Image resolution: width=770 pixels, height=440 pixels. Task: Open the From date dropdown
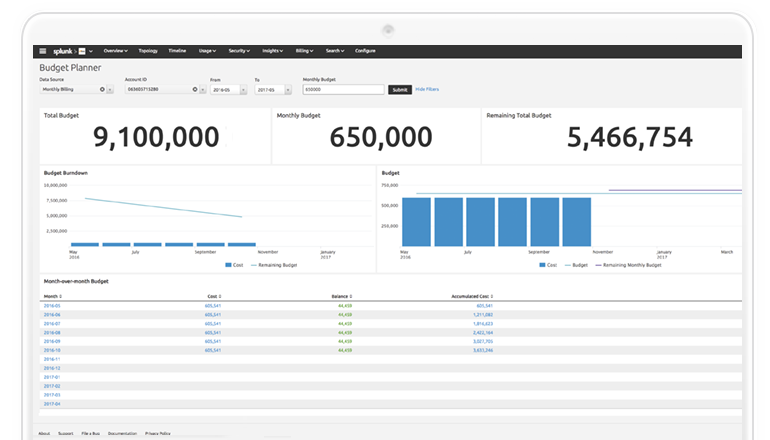coord(229,90)
